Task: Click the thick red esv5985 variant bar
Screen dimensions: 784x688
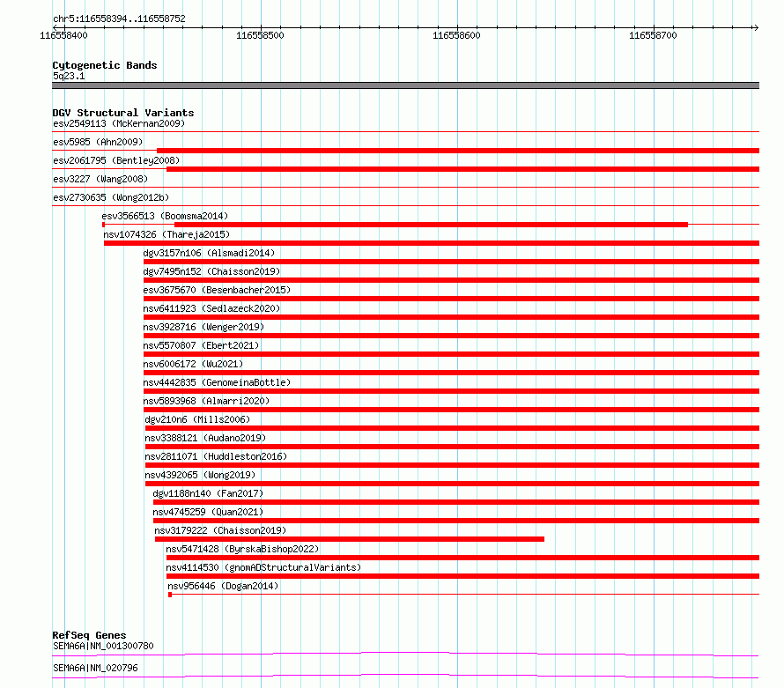Action: pyautogui.click(x=458, y=151)
